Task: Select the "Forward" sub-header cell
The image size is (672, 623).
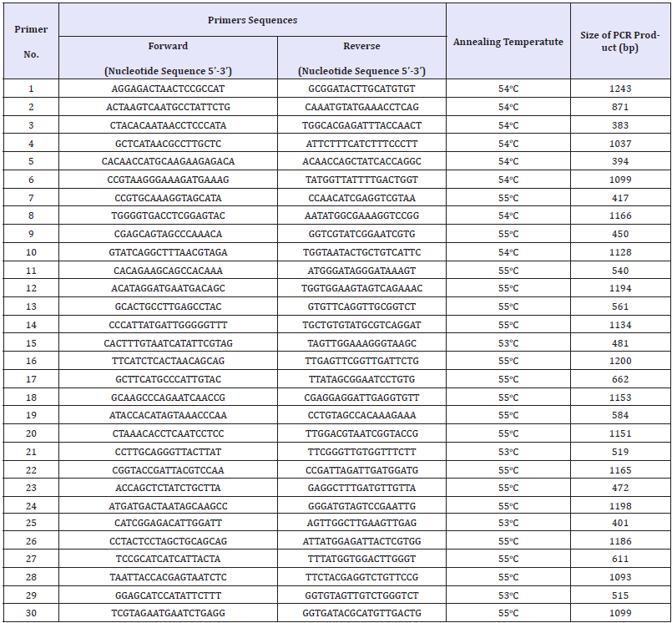Action: tap(168, 46)
